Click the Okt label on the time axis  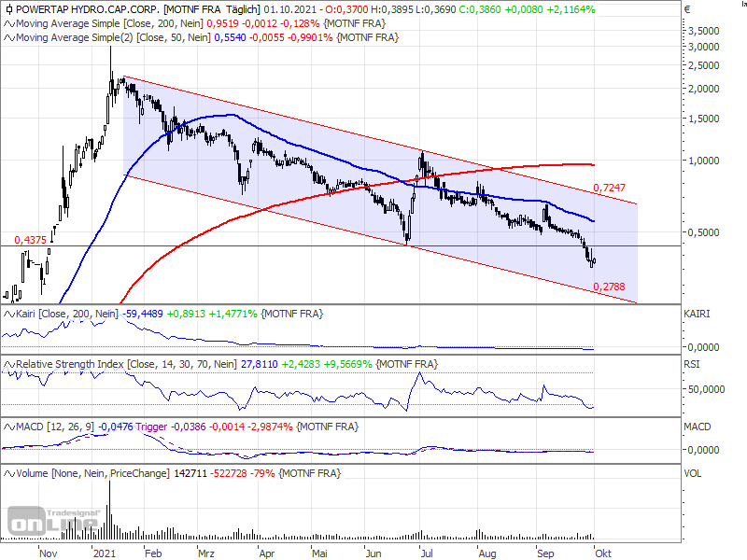pos(602,553)
